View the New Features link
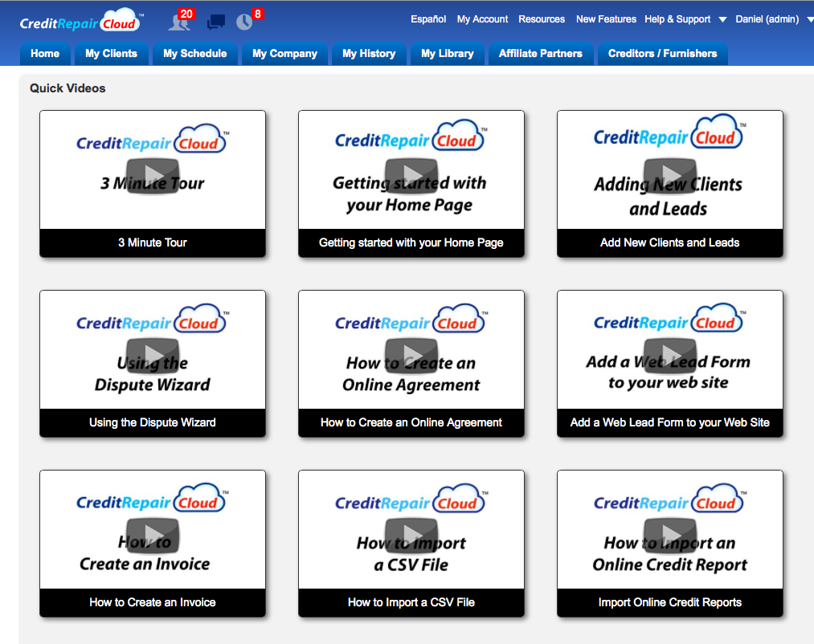Viewport: 814px width, 644px height. 606,19
